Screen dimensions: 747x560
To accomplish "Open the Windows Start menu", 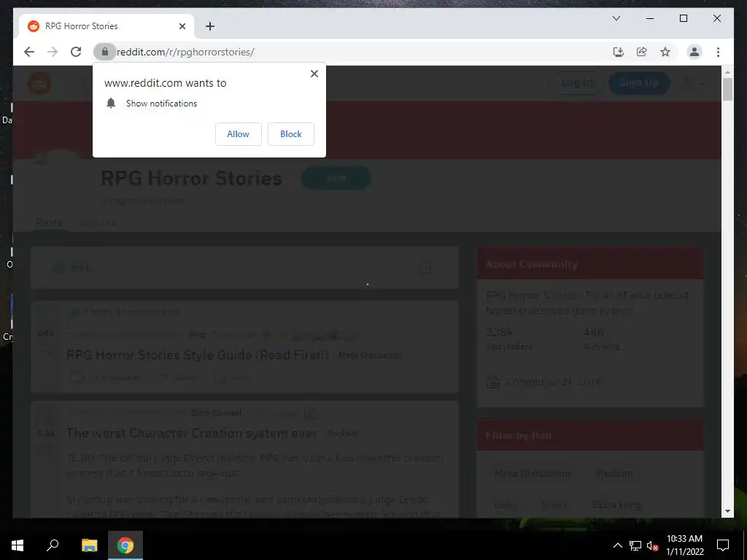I will click(18, 545).
